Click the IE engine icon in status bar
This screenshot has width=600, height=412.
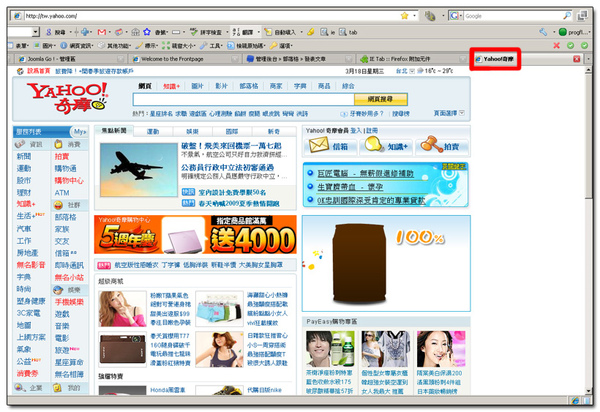(x=575, y=401)
